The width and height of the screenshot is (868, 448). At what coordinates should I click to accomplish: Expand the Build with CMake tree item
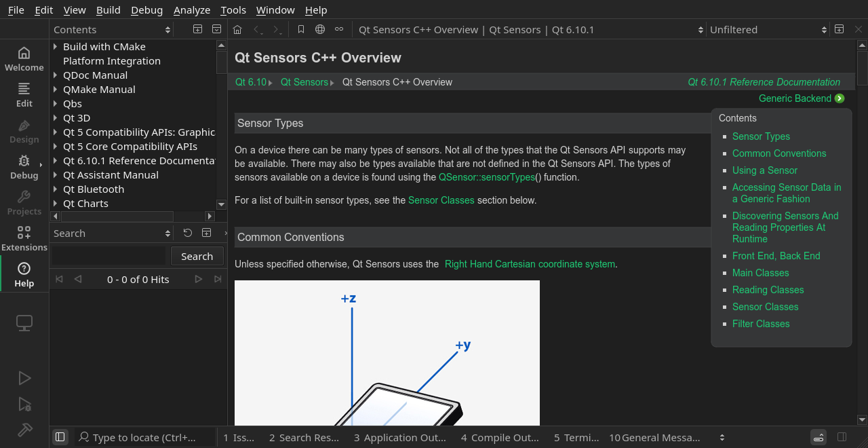[x=56, y=46]
